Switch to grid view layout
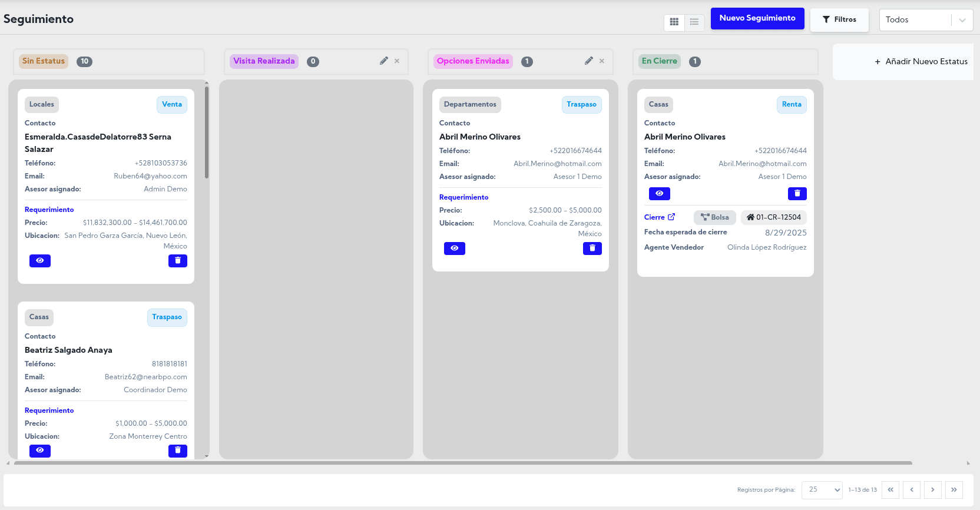 tap(674, 22)
